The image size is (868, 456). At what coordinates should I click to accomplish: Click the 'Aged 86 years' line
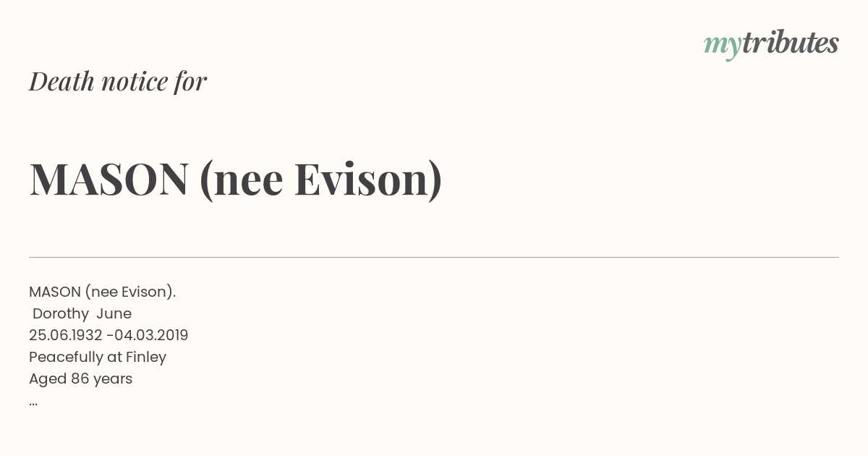tap(80, 379)
